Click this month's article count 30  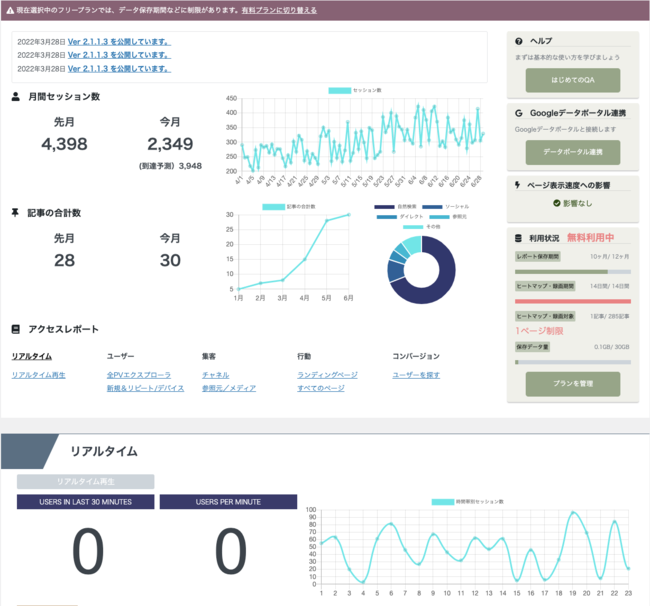click(x=170, y=260)
